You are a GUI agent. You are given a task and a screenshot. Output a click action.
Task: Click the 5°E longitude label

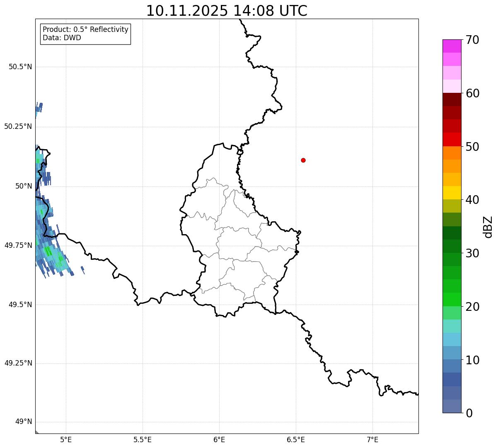click(x=66, y=439)
